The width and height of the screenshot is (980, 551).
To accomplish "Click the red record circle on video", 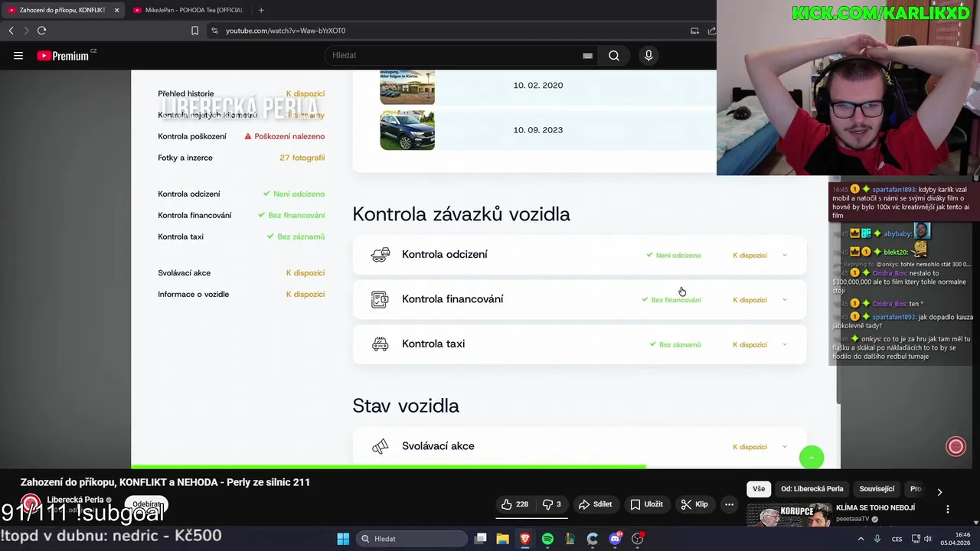I will [x=955, y=447].
